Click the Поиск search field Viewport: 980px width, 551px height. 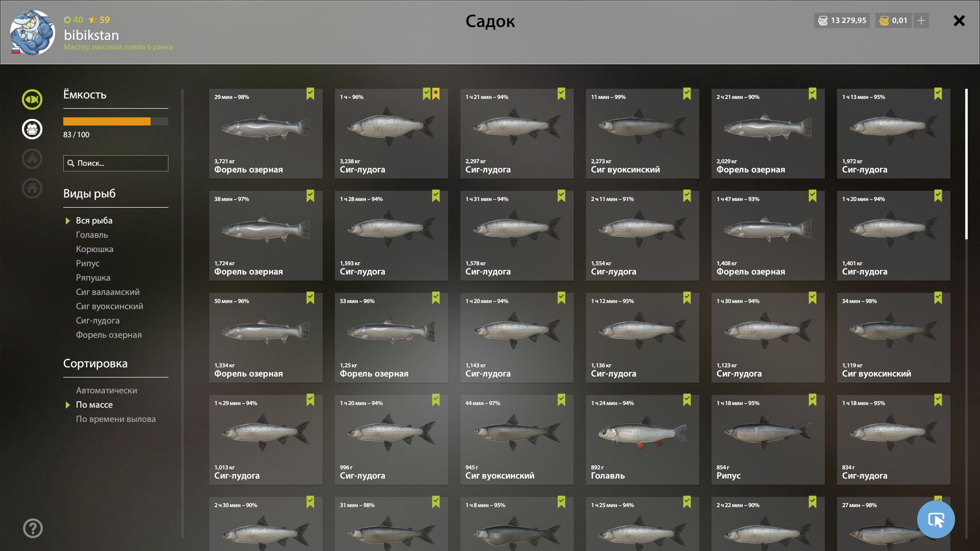116,163
